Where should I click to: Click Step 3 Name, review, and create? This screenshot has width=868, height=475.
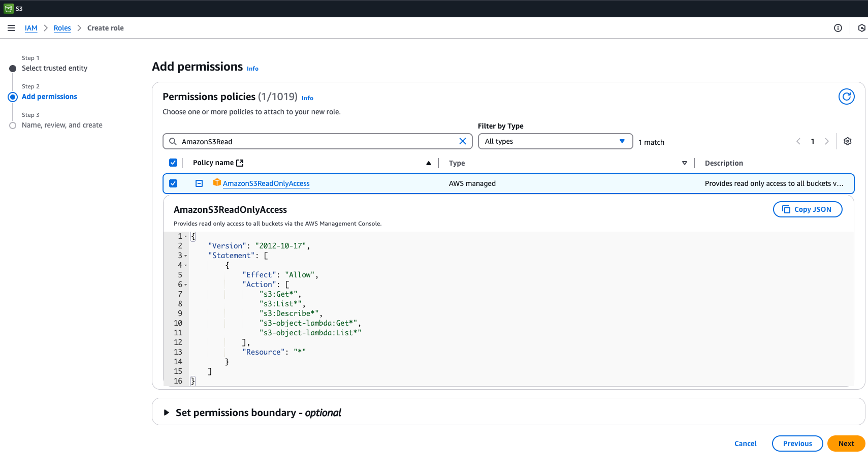point(62,125)
